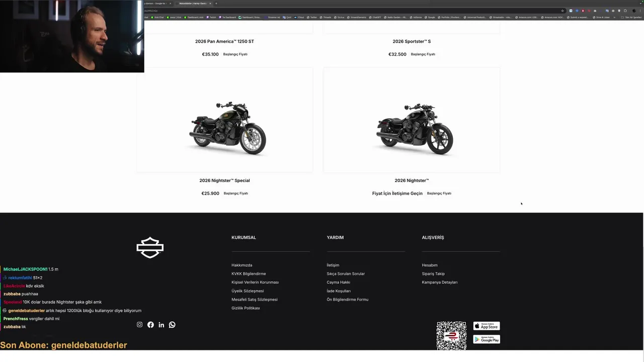This screenshot has width=644, height=362.
Task: Open the Threads bookmark
Action: pyautogui.click(x=326, y=17)
